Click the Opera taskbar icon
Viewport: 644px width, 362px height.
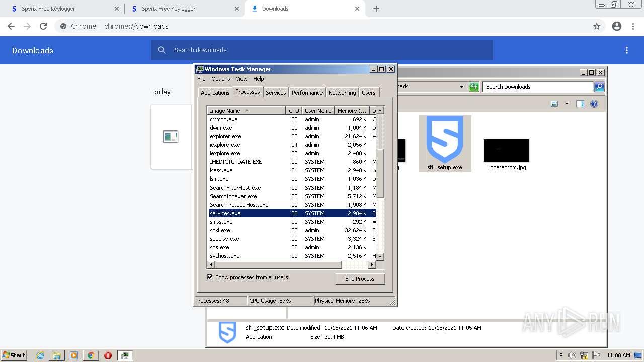[108, 355]
